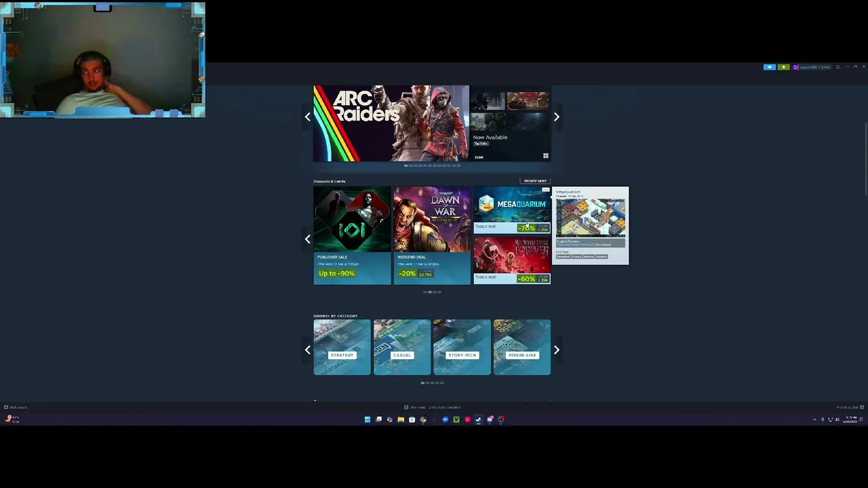The image size is (868, 488).
Task: Show hidden system tray icons
Action: click(814, 420)
